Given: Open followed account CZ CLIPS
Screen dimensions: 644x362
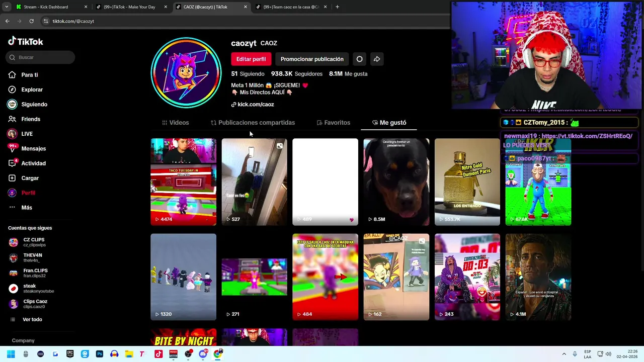Looking at the screenshot, I should 28,242.
